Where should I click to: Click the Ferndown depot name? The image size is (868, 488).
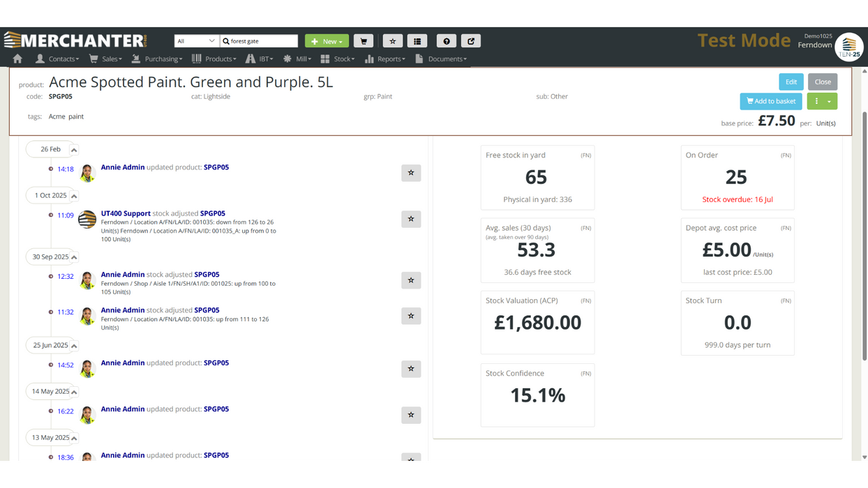tap(815, 45)
